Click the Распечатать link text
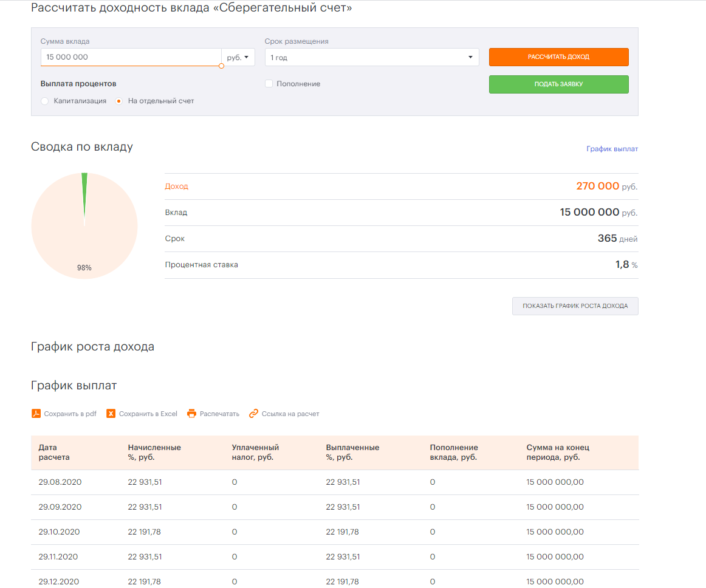 point(219,414)
